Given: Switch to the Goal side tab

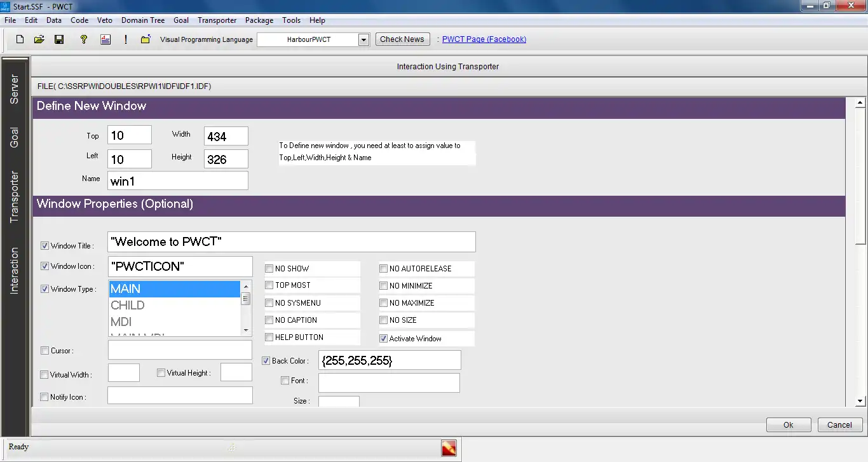Looking at the screenshot, I should (x=15, y=137).
